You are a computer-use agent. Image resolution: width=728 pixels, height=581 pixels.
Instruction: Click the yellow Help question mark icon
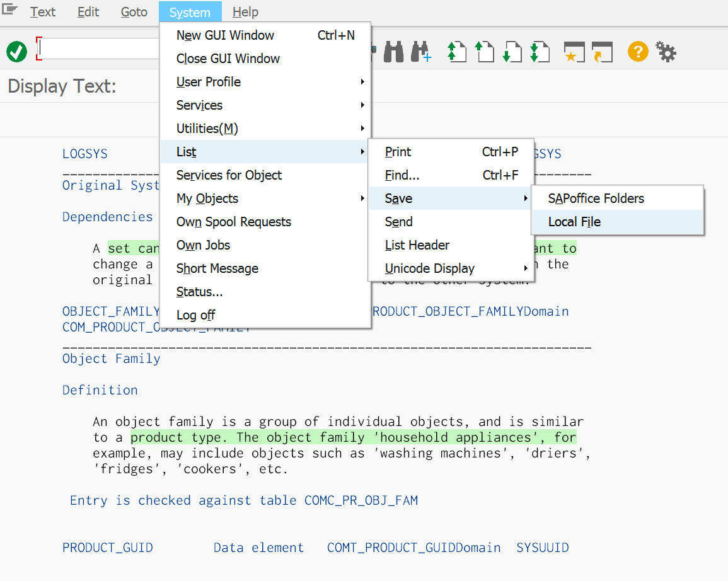(638, 51)
